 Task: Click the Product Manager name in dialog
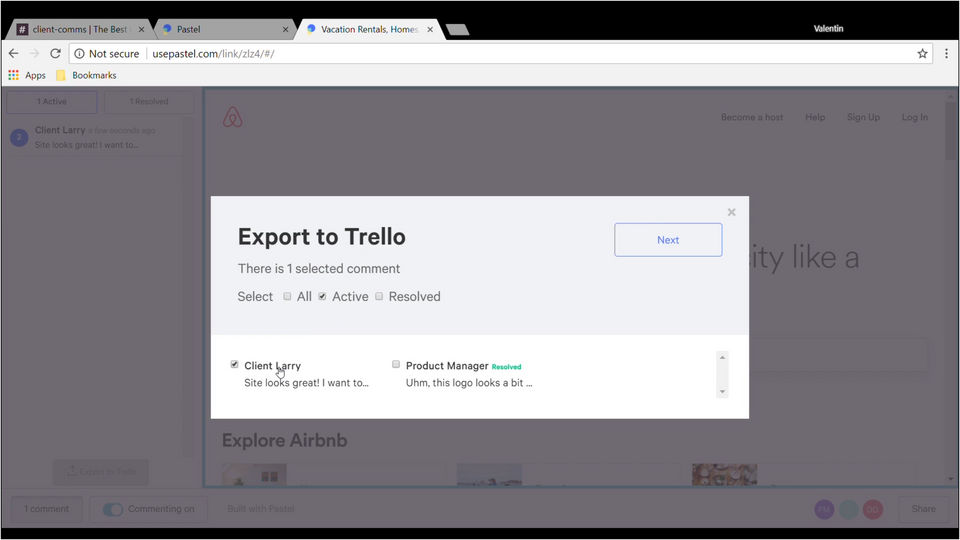447,366
